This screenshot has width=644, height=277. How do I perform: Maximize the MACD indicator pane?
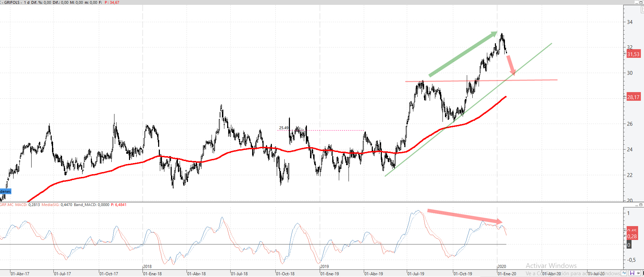[x=641, y=205]
